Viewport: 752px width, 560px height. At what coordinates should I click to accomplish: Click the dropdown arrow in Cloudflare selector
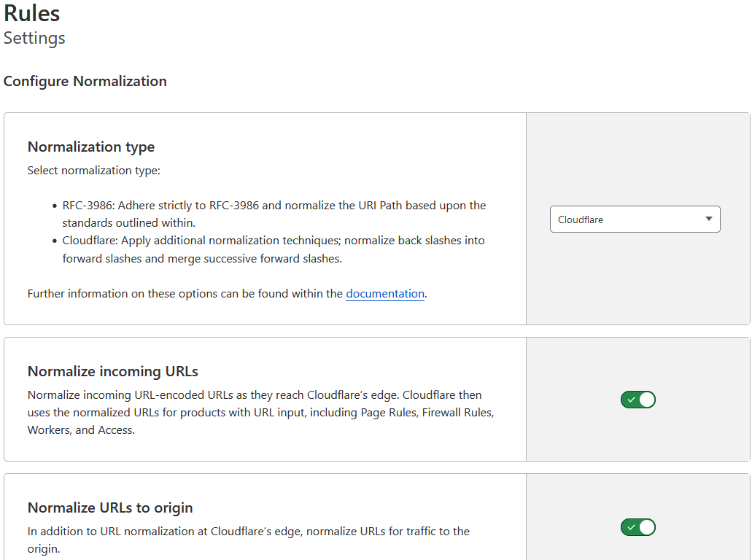click(x=708, y=219)
